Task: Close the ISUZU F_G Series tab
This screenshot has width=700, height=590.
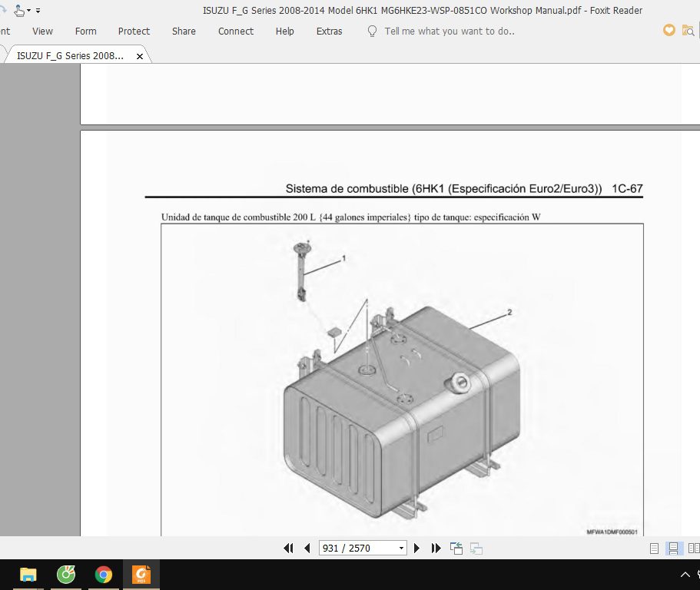Action: pyautogui.click(x=140, y=56)
